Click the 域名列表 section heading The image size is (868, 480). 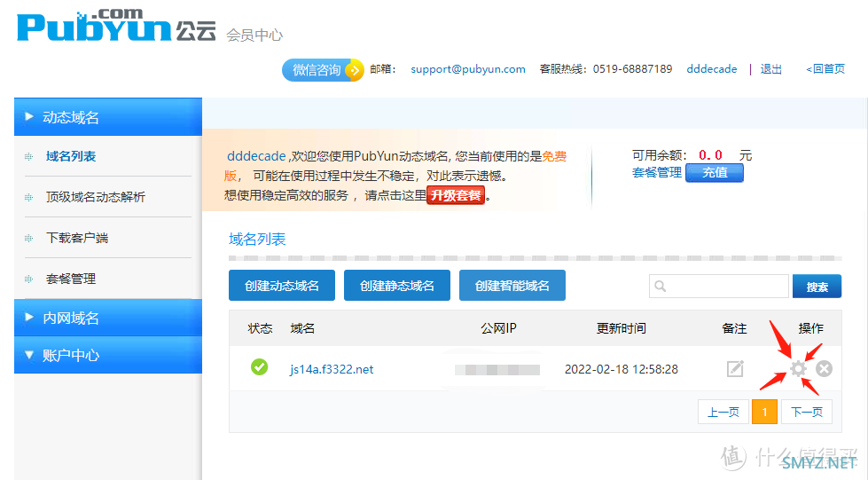click(257, 240)
